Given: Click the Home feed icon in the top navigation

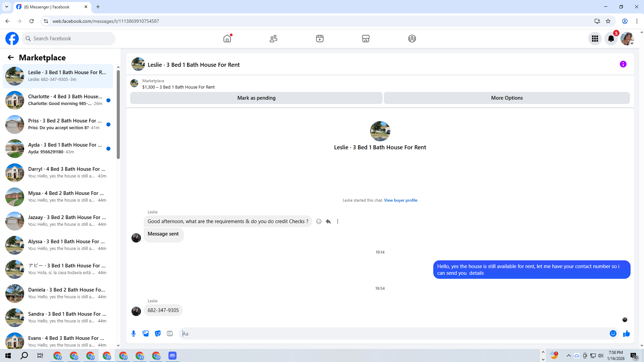Looking at the screenshot, I should click(227, 39).
